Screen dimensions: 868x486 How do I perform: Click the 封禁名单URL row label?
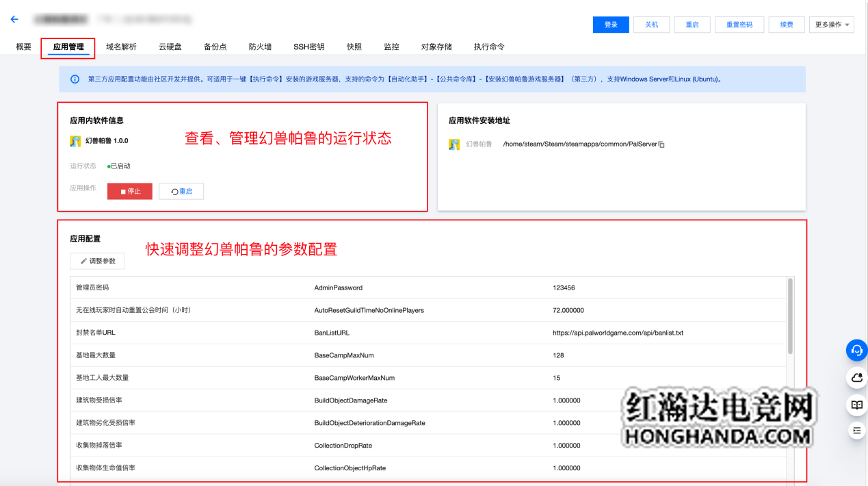click(96, 333)
